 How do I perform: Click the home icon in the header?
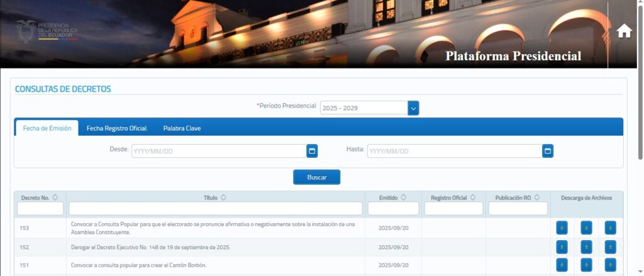pyautogui.click(x=624, y=31)
